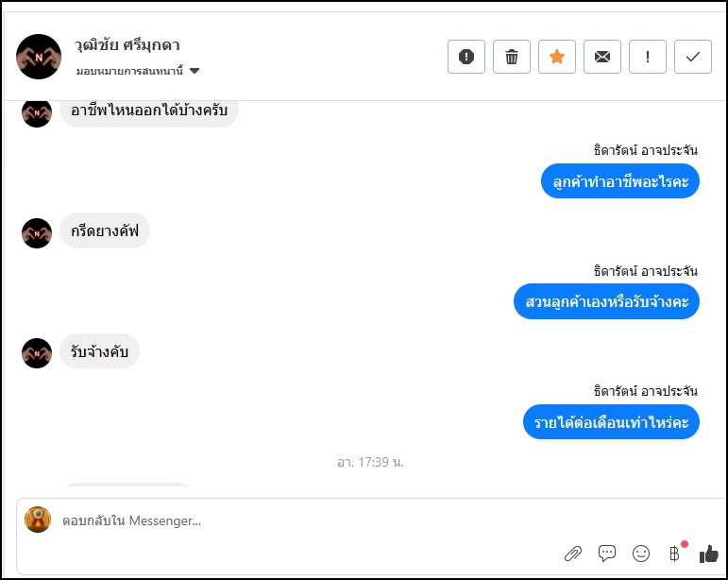Mark conversation unread with envelope icon
Viewport: 728px width, 580px height.
pos(602,57)
